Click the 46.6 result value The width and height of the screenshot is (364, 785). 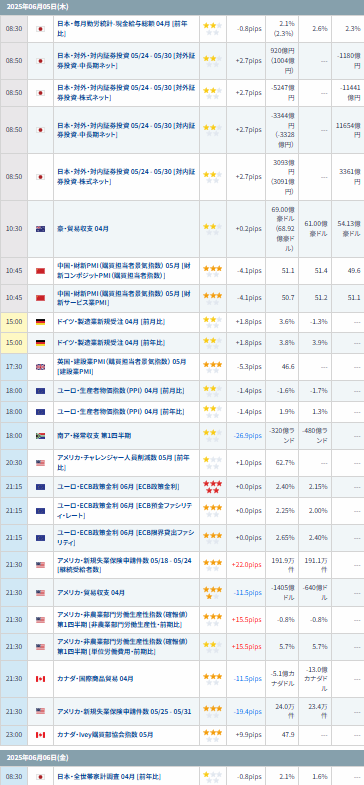point(288,367)
